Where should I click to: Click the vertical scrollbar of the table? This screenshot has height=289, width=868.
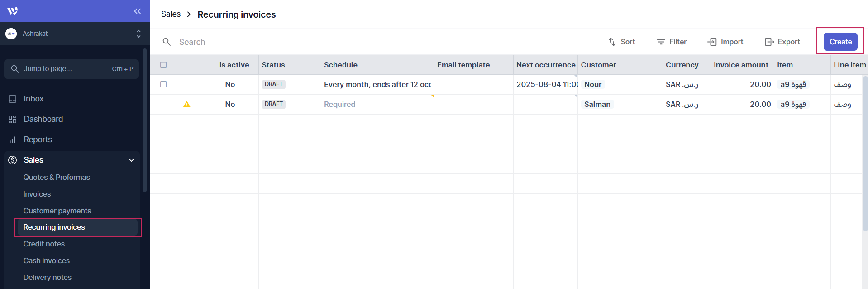point(865,154)
